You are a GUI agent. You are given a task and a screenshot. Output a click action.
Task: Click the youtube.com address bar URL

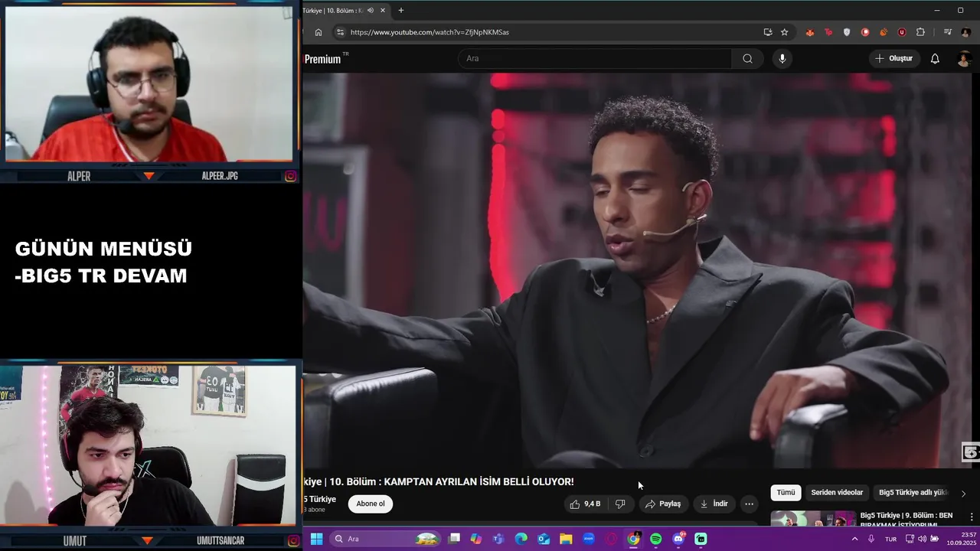point(430,32)
